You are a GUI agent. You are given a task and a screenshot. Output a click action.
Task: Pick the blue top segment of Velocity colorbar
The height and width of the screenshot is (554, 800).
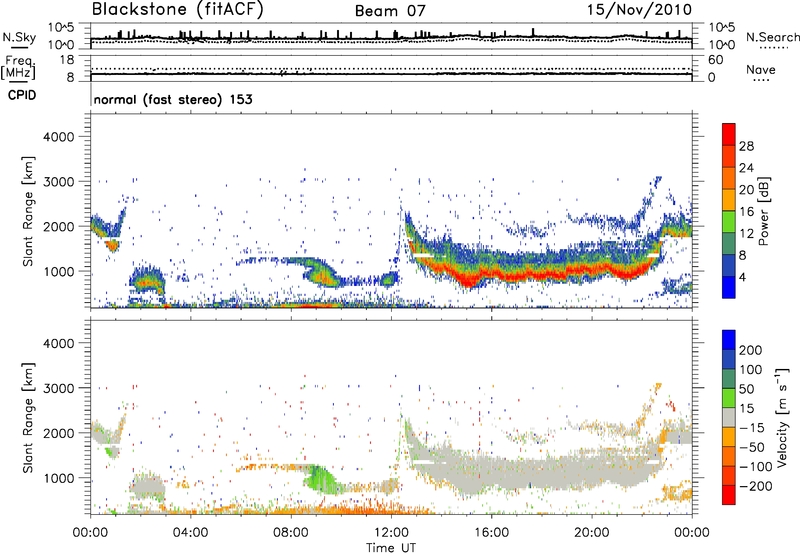[x=729, y=340]
